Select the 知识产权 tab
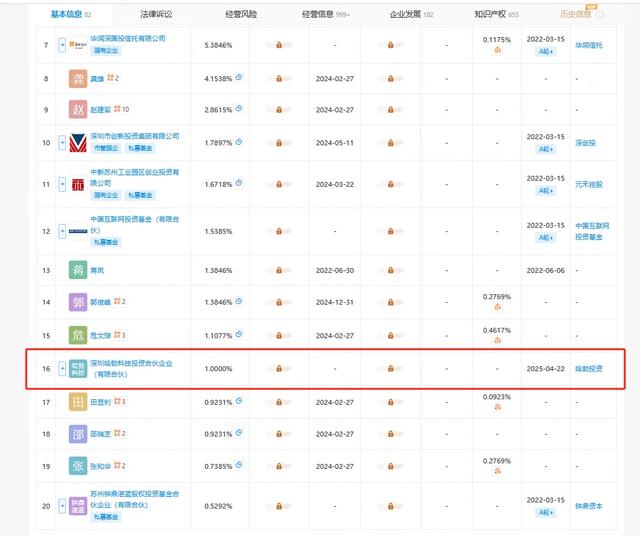640x536 pixels. point(496,14)
